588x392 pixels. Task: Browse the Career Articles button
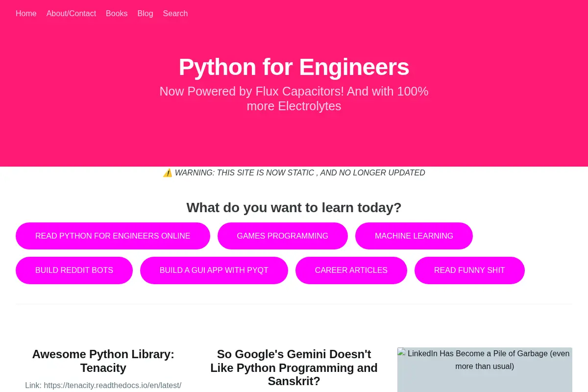point(351,270)
